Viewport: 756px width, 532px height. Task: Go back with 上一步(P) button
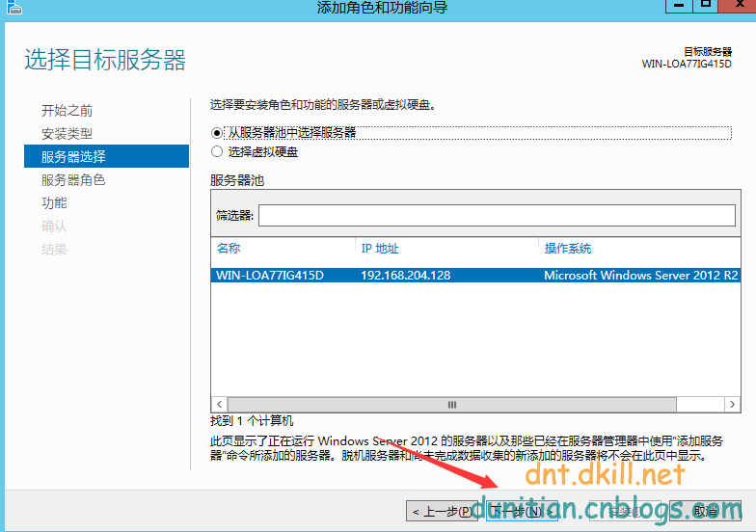[442, 511]
